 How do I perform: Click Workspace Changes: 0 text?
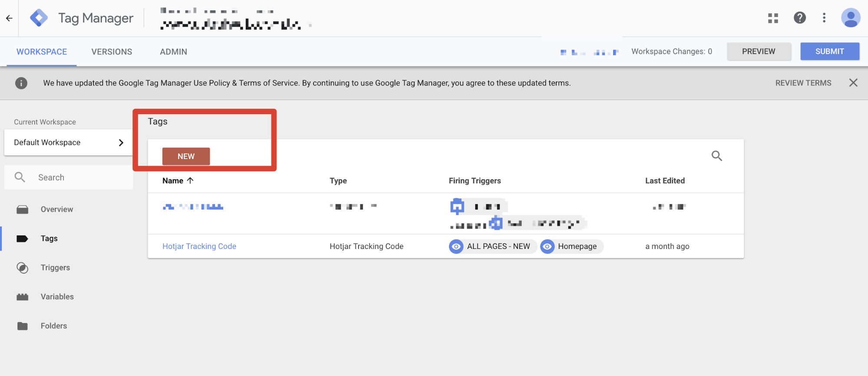coord(672,51)
